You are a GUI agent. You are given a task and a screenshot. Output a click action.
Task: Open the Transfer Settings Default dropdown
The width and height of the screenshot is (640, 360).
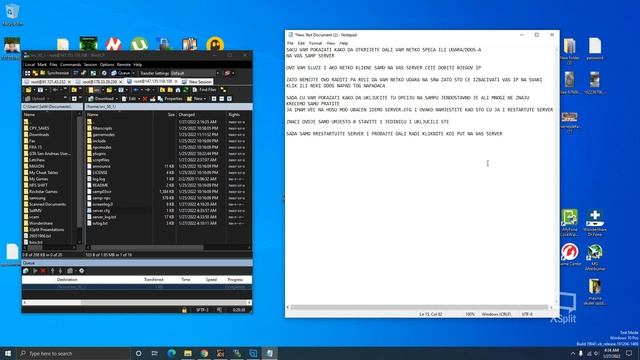[195, 73]
